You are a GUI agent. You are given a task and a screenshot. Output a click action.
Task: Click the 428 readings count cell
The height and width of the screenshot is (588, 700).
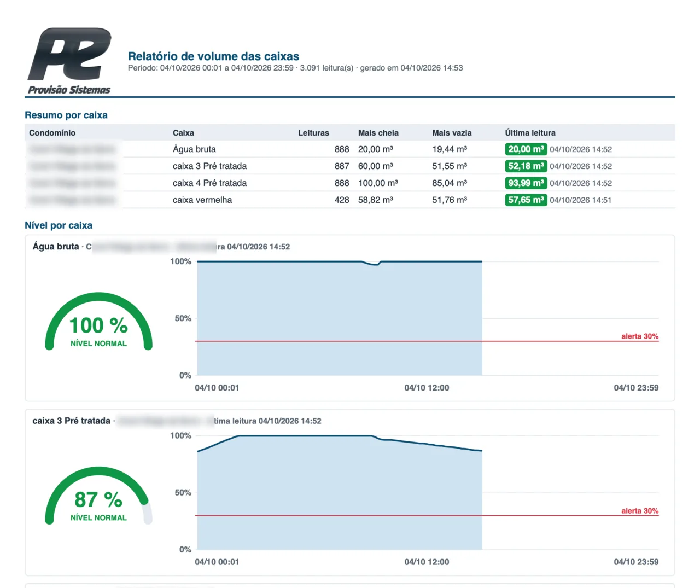pos(342,200)
